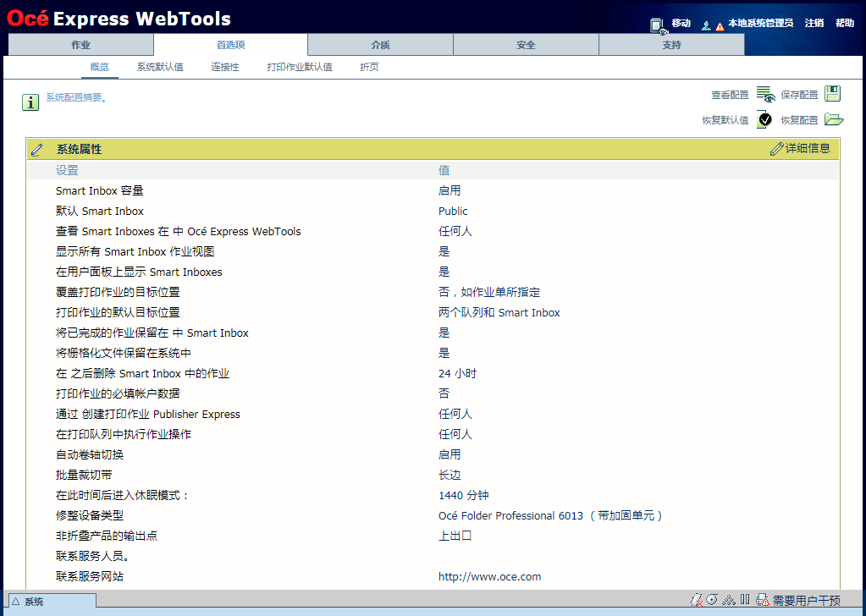Click the 两个队列和 Smart Inbox value
The image size is (866, 616).
(499, 312)
